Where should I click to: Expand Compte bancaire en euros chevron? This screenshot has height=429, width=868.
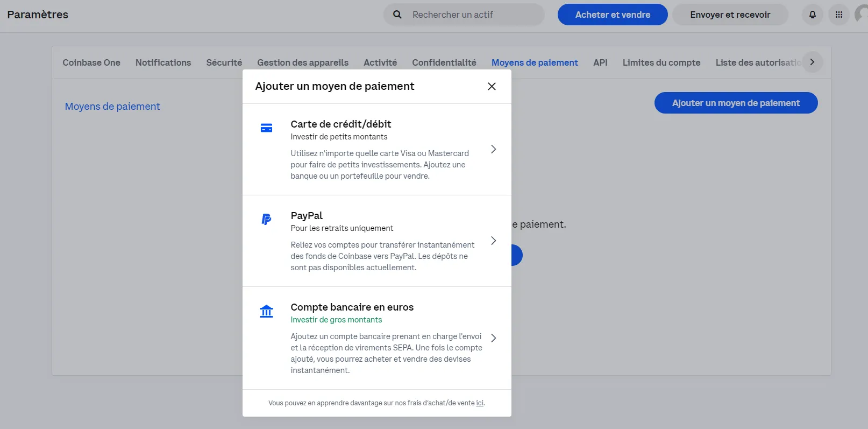coord(493,338)
